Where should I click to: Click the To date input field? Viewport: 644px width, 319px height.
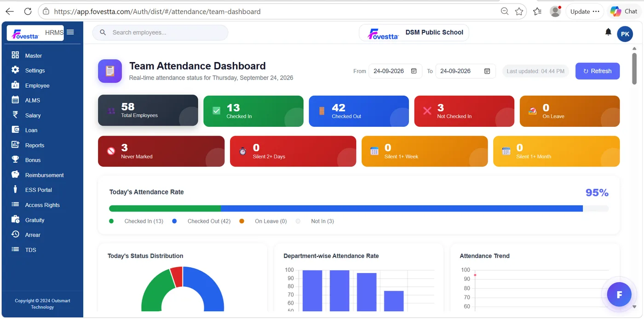coord(466,71)
